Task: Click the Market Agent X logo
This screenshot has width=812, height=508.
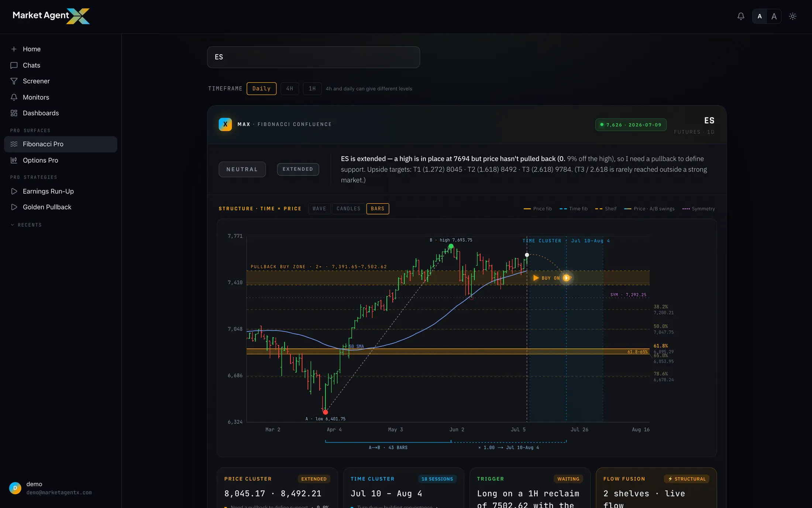Action: tap(51, 16)
